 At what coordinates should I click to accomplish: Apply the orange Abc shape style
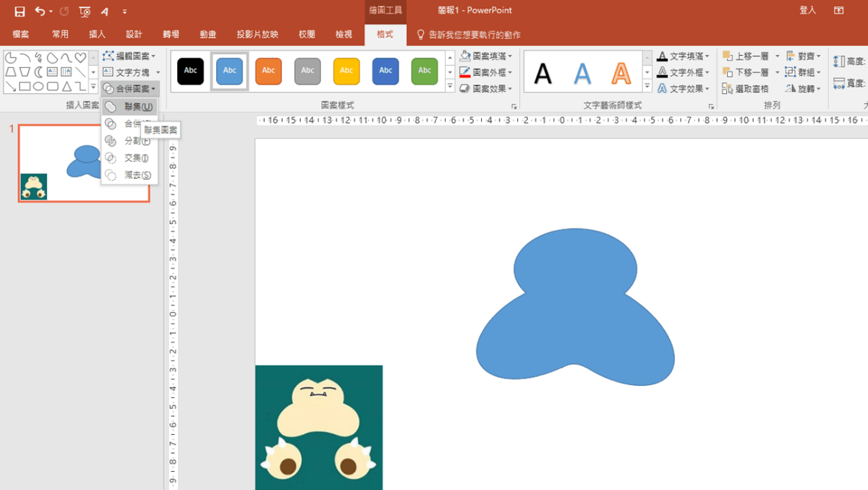pyautogui.click(x=268, y=71)
